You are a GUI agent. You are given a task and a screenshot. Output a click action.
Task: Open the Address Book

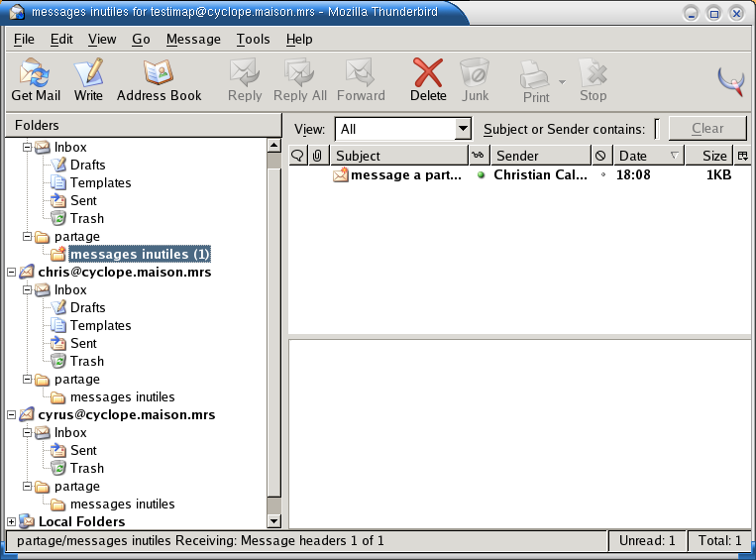coord(159,79)
